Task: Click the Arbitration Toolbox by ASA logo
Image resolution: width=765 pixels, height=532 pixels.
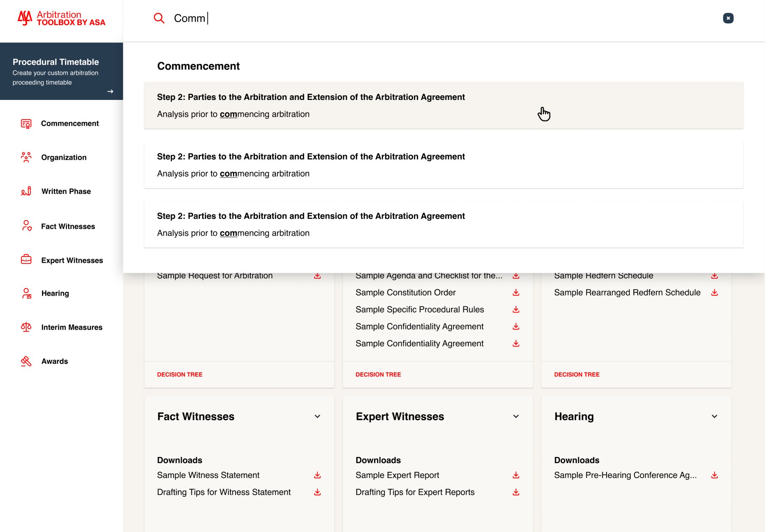Action: coord(61,18)
